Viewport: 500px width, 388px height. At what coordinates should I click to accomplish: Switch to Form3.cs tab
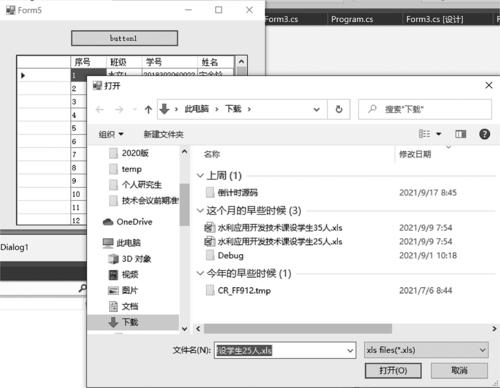[282, 19]
